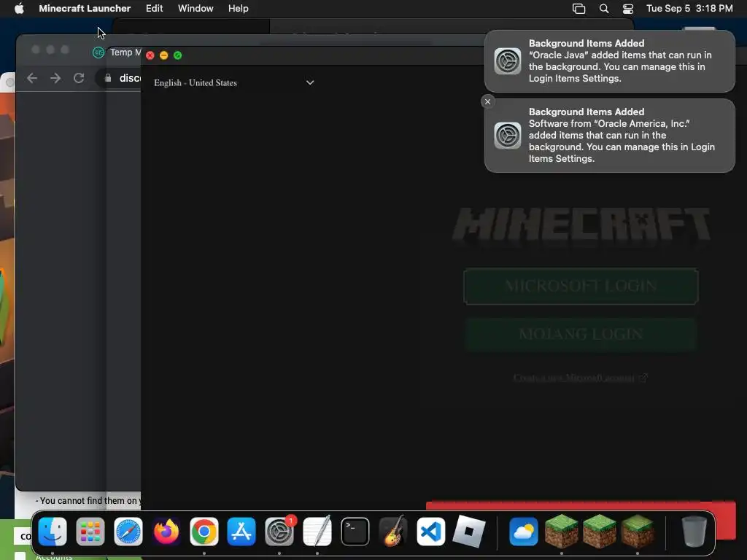Image resolution: width=747 pixels, height=560 pixels.
Task: Click the first Minecraft grass block dock icon
Action: 561,532
